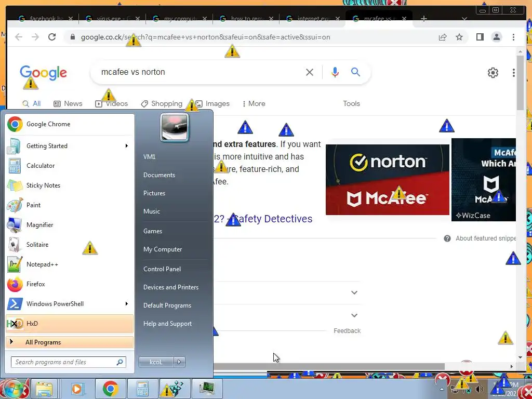Clear the Google search box
532x399 pixels.
click(x=310, y=72)
